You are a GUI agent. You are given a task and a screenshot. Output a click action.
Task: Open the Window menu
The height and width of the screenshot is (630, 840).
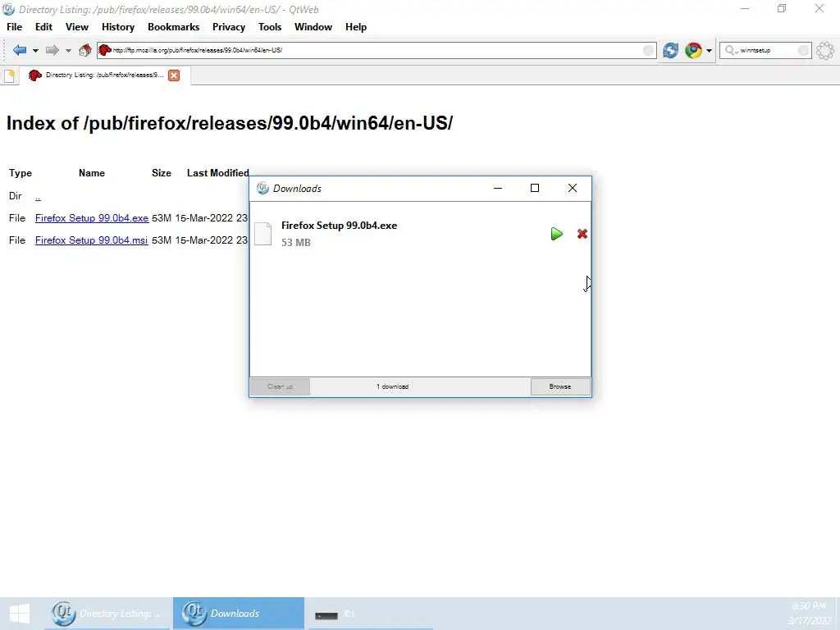click(313, 27)
